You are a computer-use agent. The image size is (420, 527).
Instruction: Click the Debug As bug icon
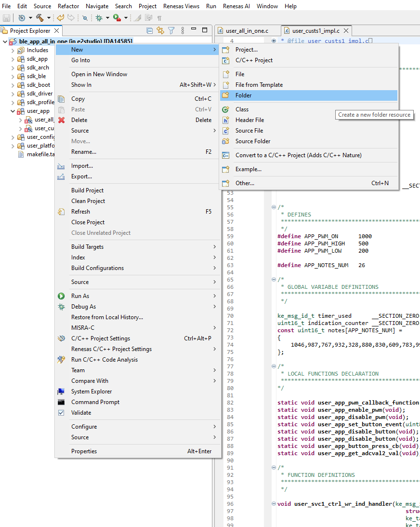(x=61, y=307)
